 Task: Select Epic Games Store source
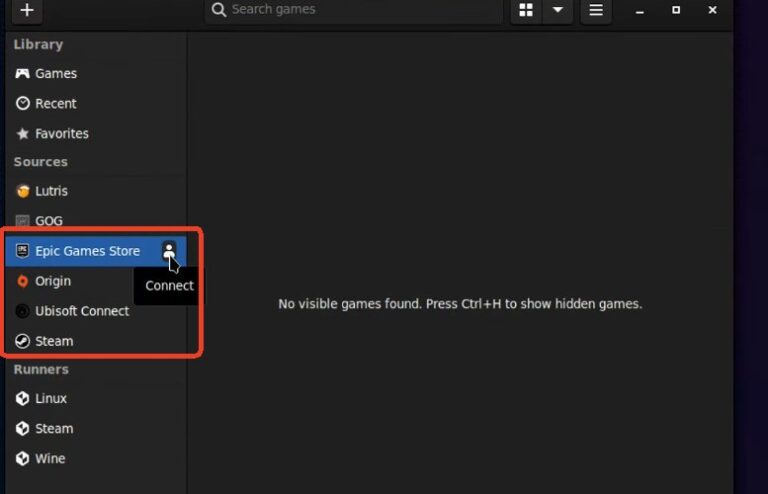96,251
